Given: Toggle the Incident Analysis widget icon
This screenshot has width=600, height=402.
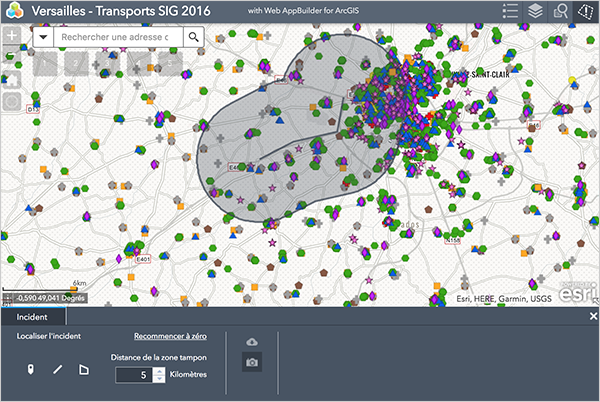Looking at the screenshot, I should [x=586, y=11].
